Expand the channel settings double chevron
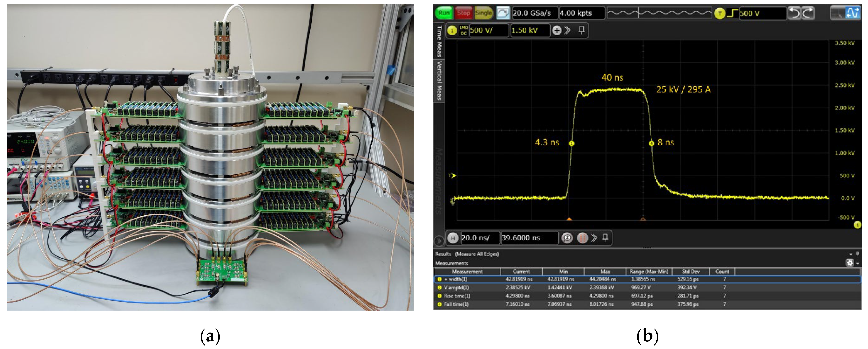The image size is (868, 349). [x=568, y=31]
